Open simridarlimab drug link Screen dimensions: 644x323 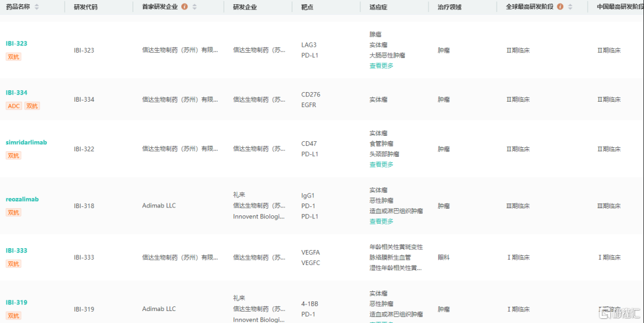[x=26, y=142]
